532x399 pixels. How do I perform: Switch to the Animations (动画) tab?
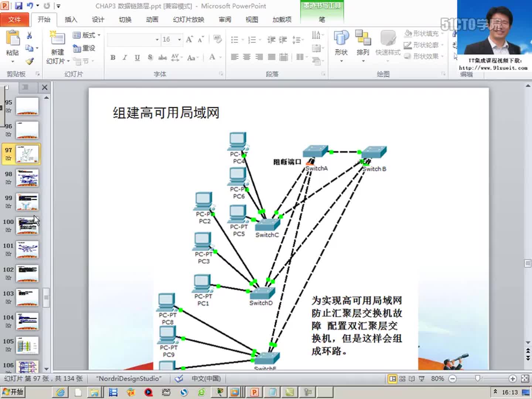pyautogui.click(x=152, y=20)
